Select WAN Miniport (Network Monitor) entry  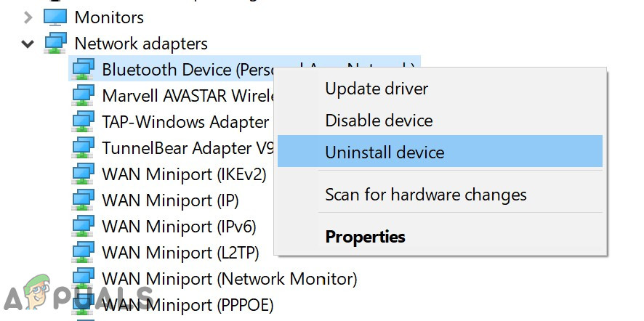pos(230,279)
